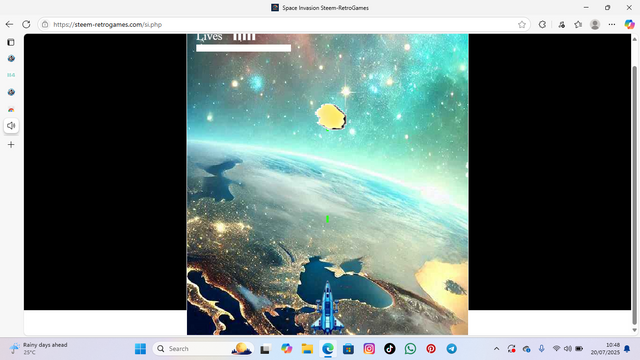This screenshot has height=360, width=640.
Task: Open the Windows Start menu
Action: click(x=140, y=349)
